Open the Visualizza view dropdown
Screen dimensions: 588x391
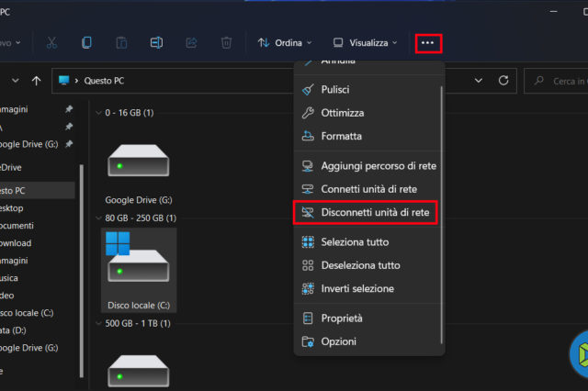coord(365,42)
